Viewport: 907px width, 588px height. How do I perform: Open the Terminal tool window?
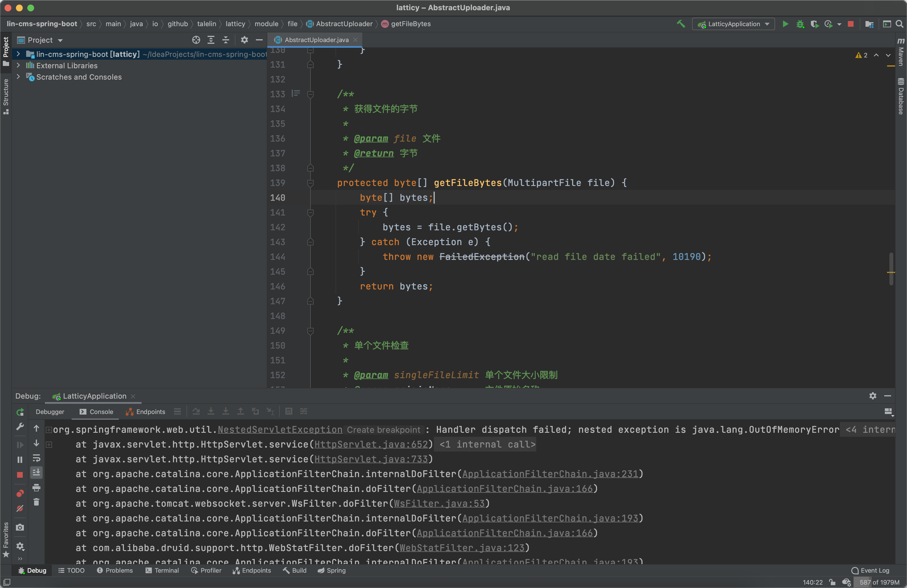[162, 570]
